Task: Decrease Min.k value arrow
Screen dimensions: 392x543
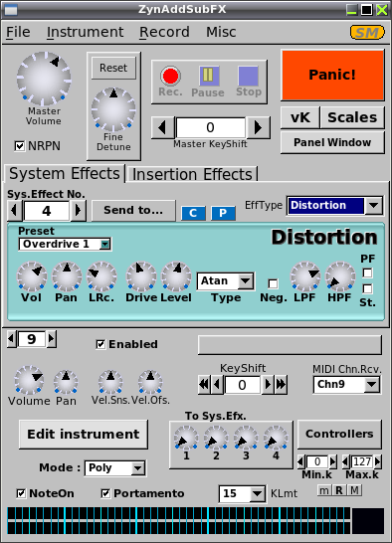Action: pos(300,461)
